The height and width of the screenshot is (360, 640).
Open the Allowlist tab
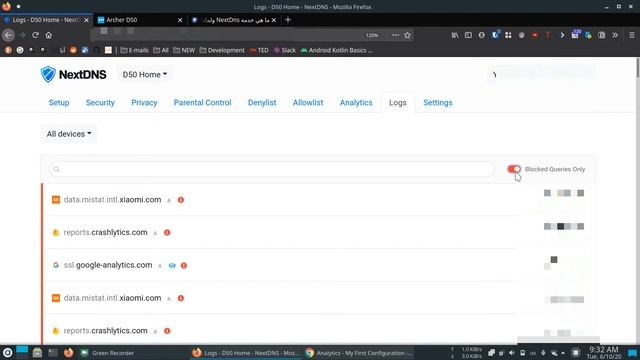[x=308, y=103]
